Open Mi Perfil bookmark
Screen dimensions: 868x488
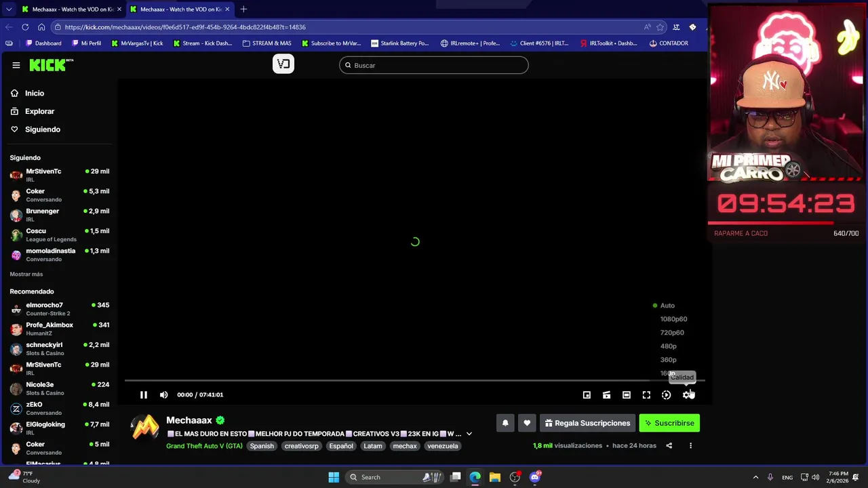[x=86, y=43]
